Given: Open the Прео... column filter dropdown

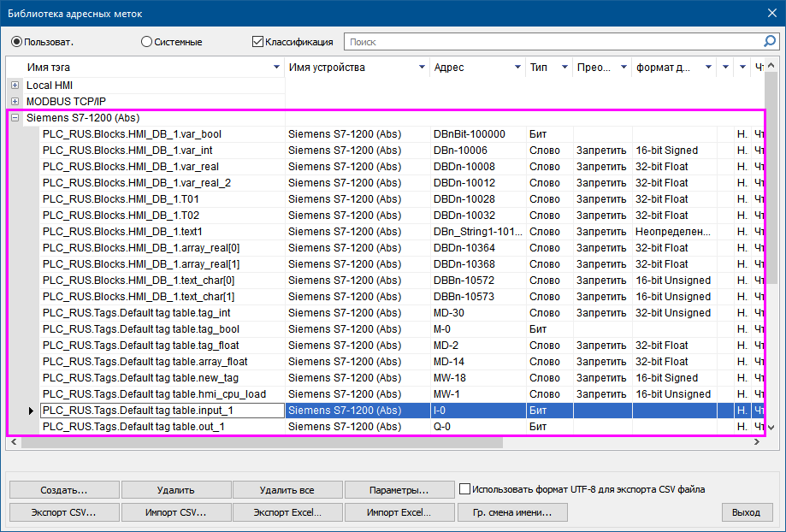Looking at the screenshot, I should pos(623,68).
